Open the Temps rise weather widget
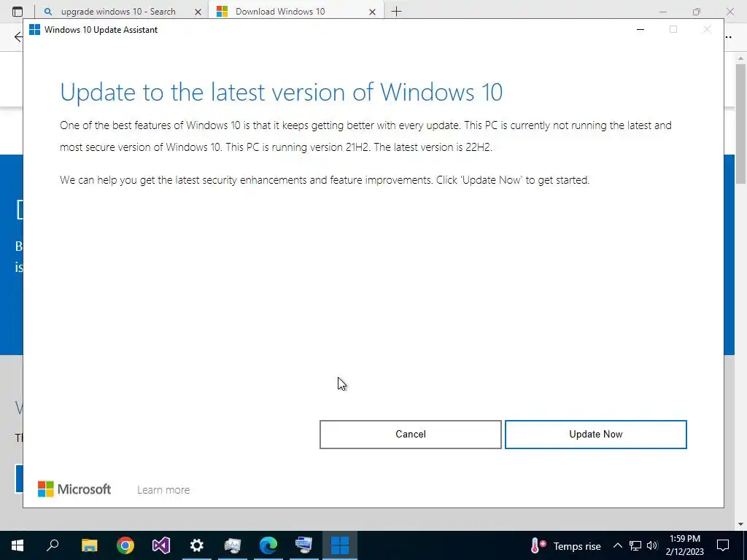Screen dimensions: 747x560 point(565,545)
